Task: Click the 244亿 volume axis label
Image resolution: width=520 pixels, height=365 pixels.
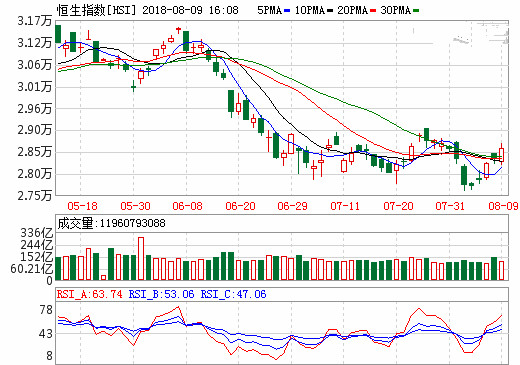Action: (37, 245)
